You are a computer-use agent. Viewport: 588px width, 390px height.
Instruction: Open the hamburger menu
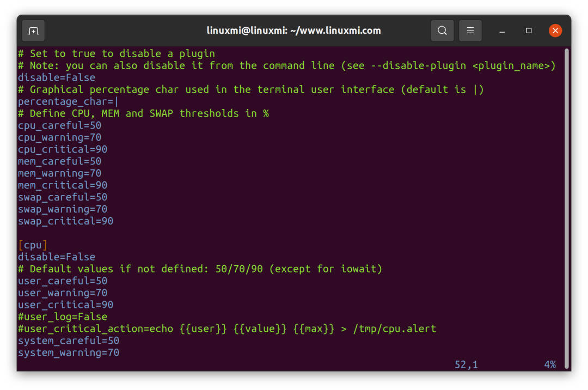click(x=470, y=31)
